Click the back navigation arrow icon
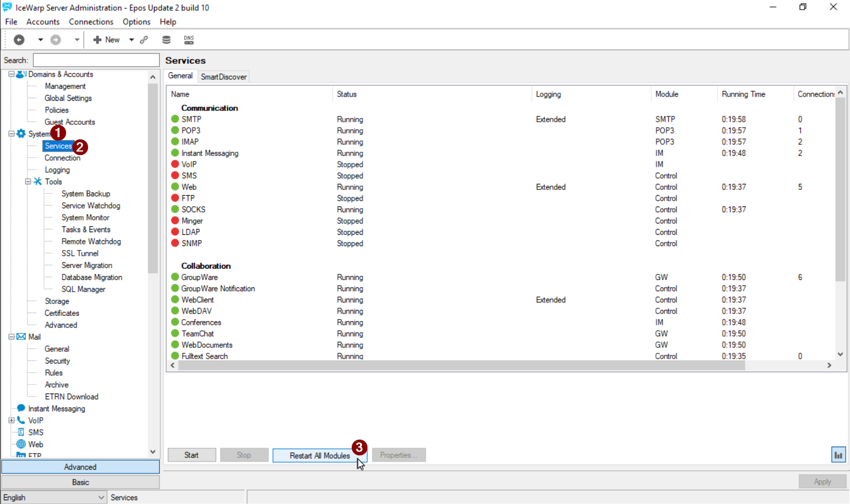 point(19,40)
